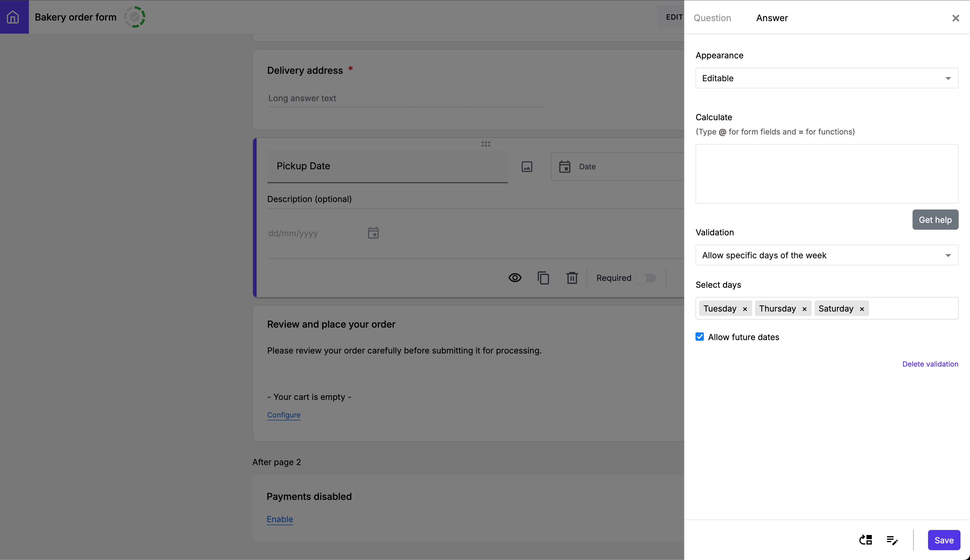
Task: Remove Thursday from selected days
Action: click(804, 309)
